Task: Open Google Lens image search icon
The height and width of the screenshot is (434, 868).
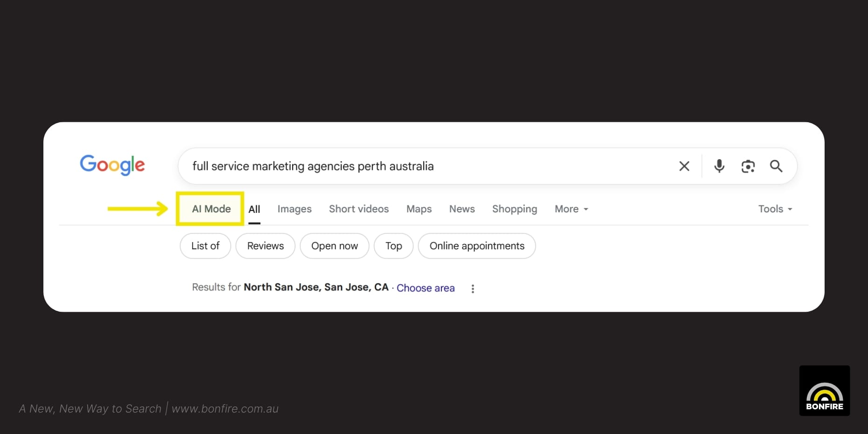Action: tap(748, 166)
